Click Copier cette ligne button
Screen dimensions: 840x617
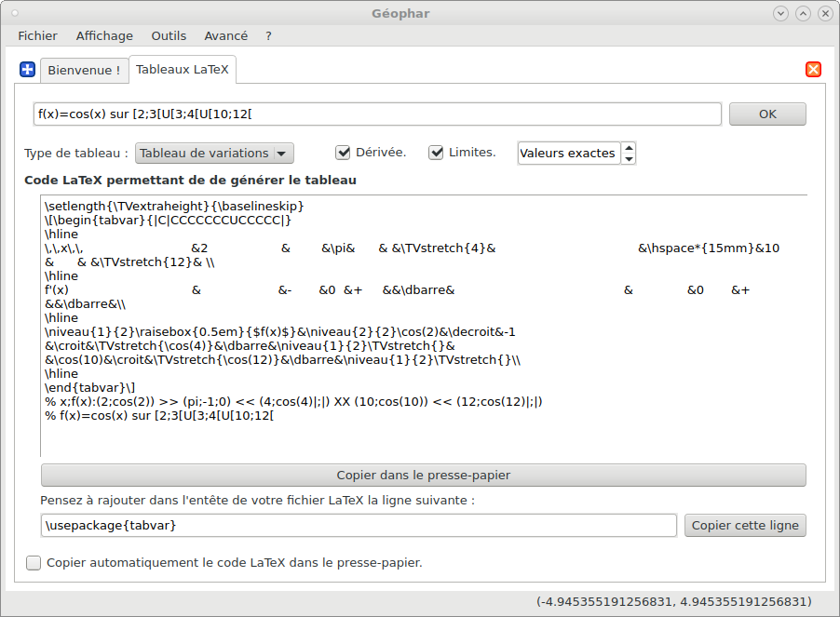pos(745,526)
